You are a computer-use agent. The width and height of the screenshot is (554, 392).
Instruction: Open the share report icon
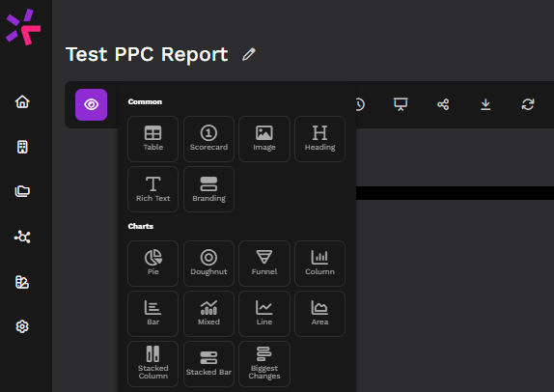click(x=443, y=104)
